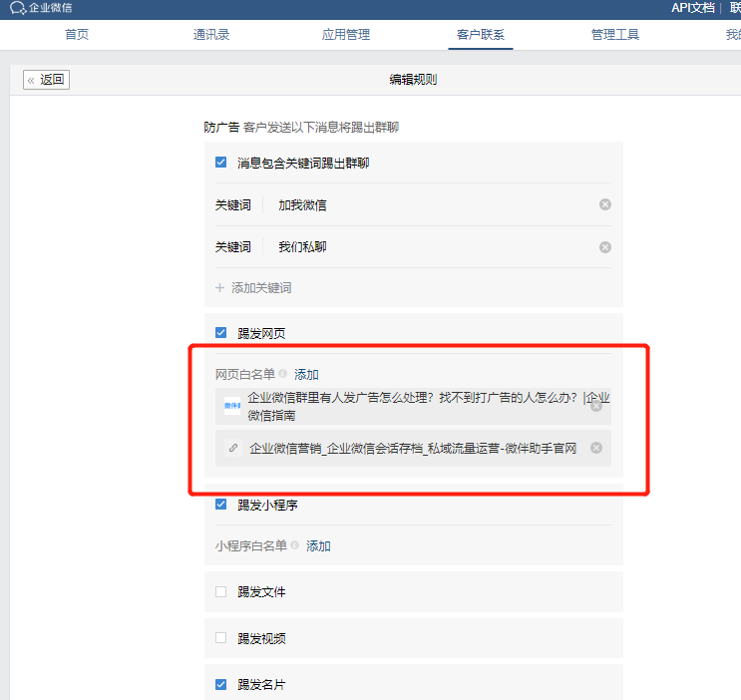Screen dimensions: 741x700
Task: Switch to the 应用管理 tab
Action: click(x=346, y=35)
